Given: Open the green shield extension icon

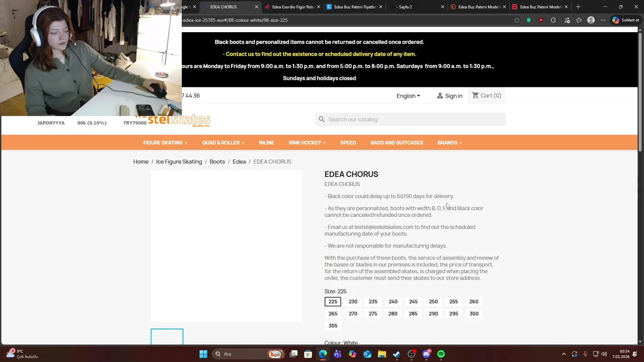Looking at the screenshot, I should 529,20.
